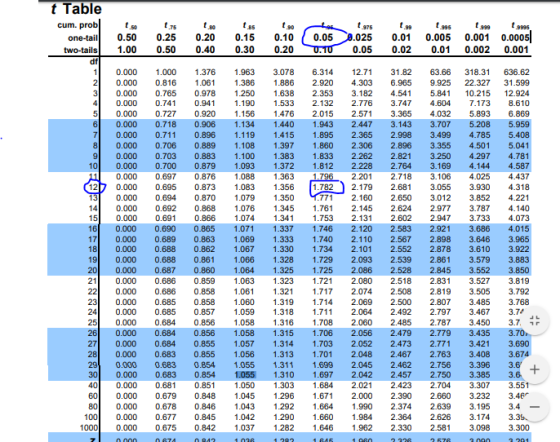This screenshot has width=560, height=442.
Task: Click the 't Table' title text
Action: [x=76, y=9]
